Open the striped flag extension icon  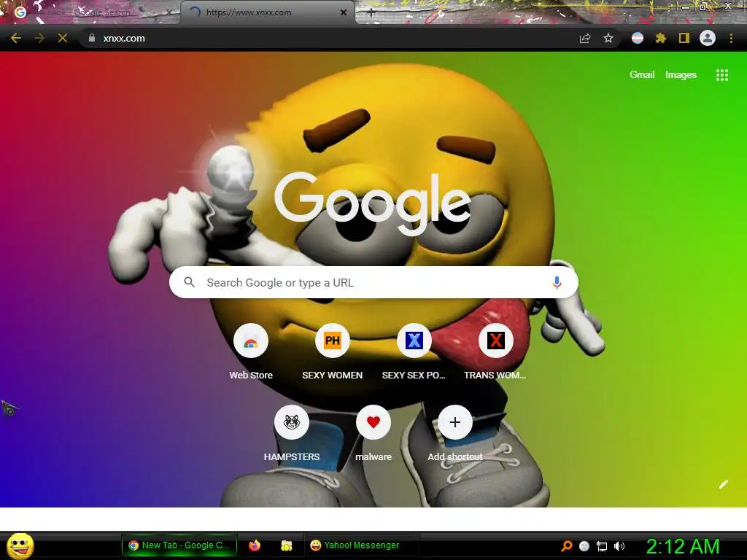point(638,38)
